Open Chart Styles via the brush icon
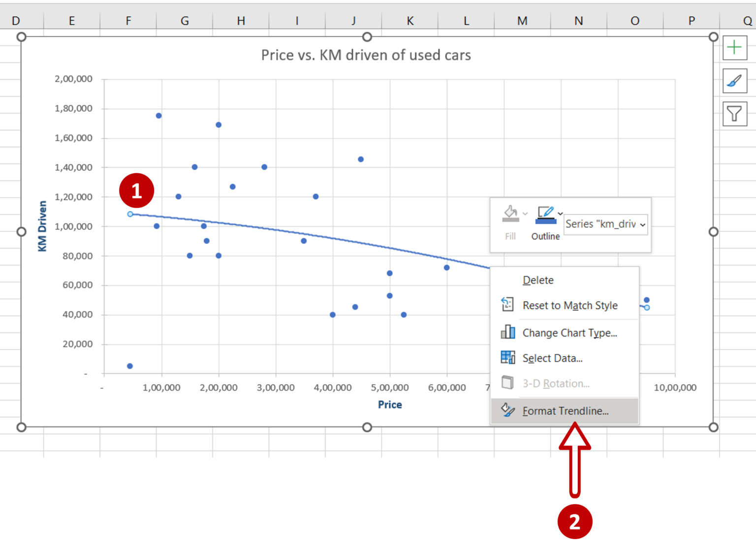 [735, 81]
